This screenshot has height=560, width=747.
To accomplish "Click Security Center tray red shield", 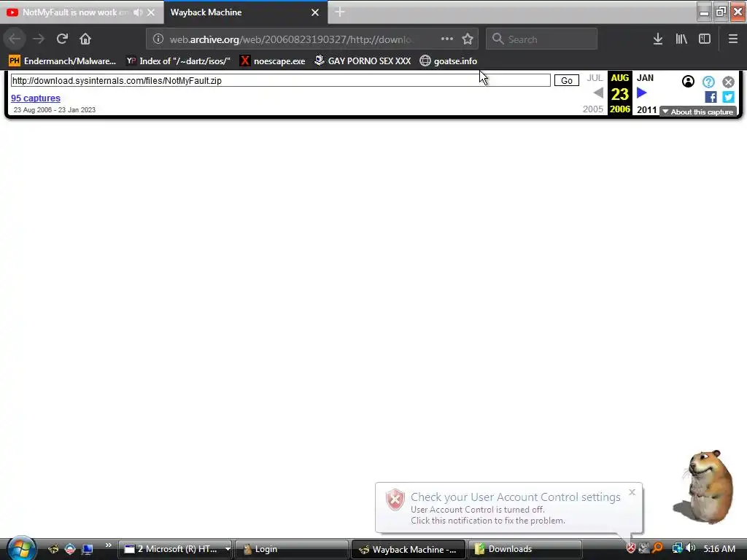I will [631, 548].
